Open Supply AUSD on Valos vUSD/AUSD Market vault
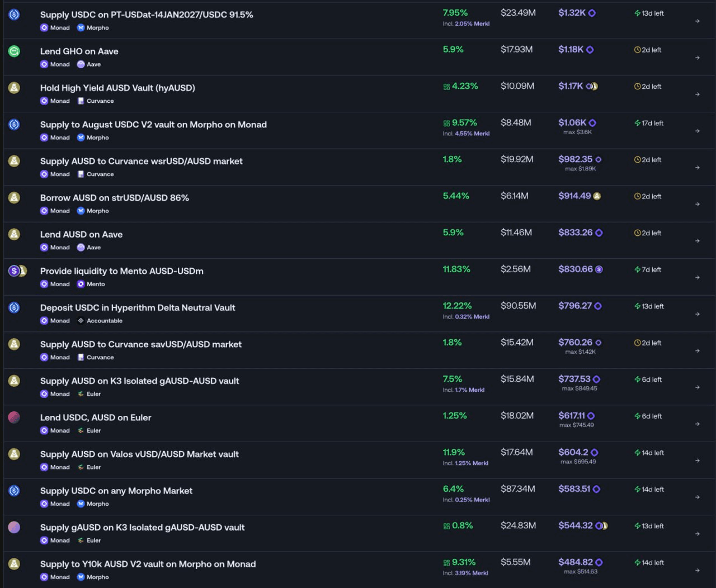 (x=139, y=454)
